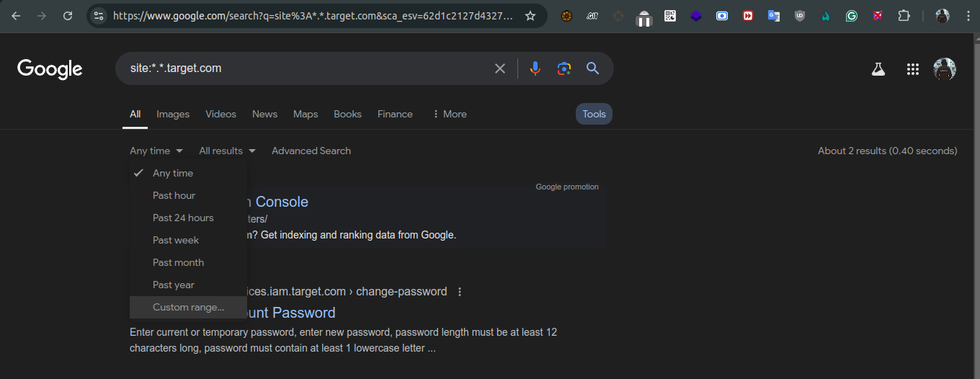Viewport: 980px width, 379px height.
Task: Open Search Labs flask icon
Action: [x=878, y=69]
